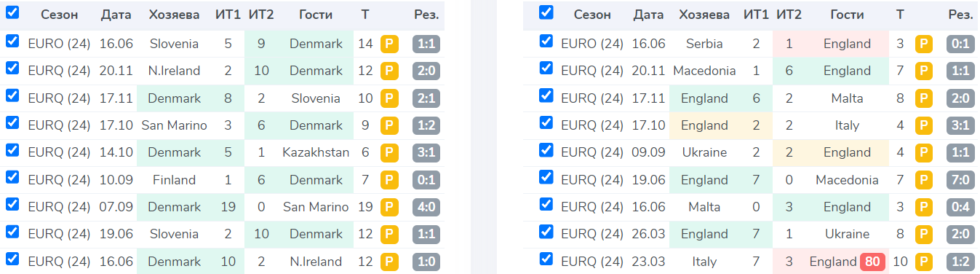980x274 pixels.
Task: Click the yellow P icon for Slovenia–Denmark 16.06
Action: [389, 44]
